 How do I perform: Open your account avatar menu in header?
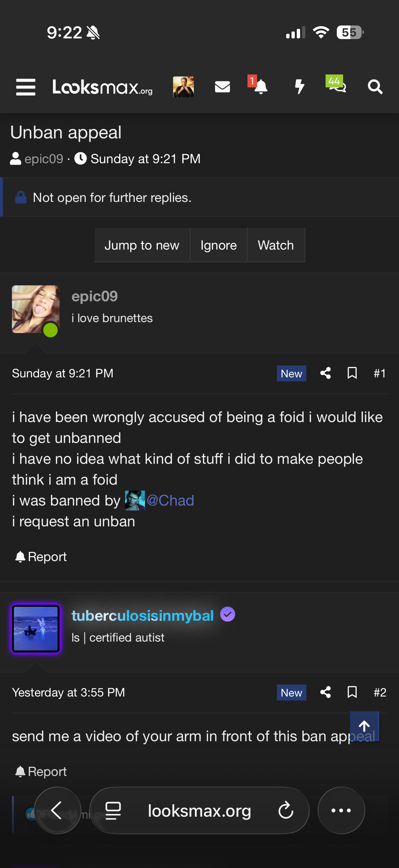(x=183, y=87)
